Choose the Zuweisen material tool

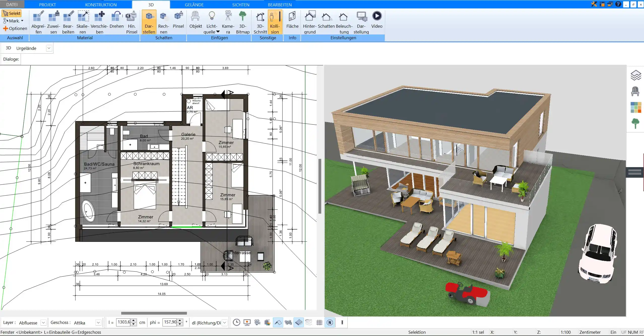(x=53, y=22)
